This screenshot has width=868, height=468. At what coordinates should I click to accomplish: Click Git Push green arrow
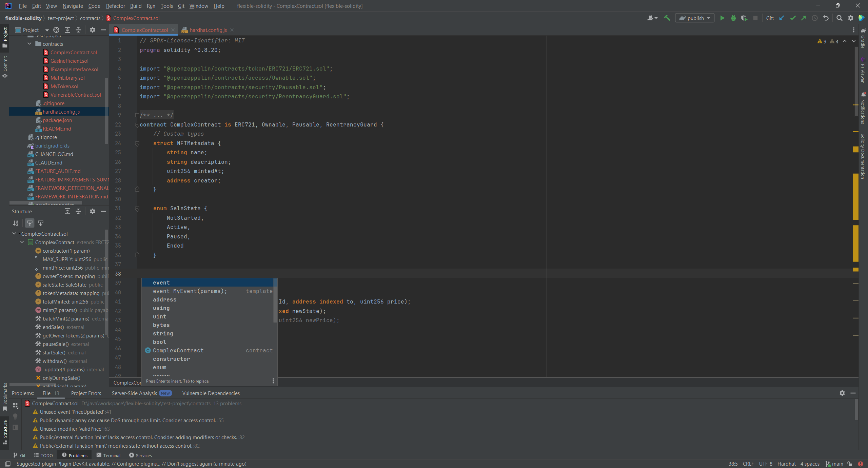click(x=804, y=18)
